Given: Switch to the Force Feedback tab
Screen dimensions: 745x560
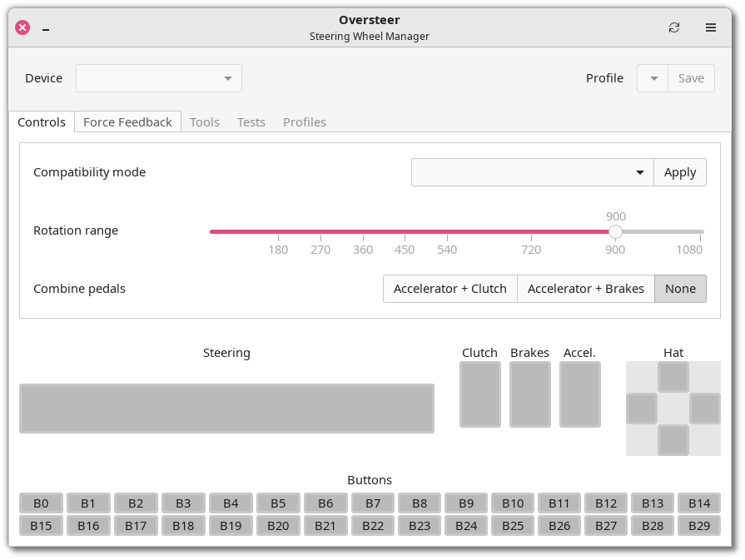Looking at the screenshot, I should [127, 122].
